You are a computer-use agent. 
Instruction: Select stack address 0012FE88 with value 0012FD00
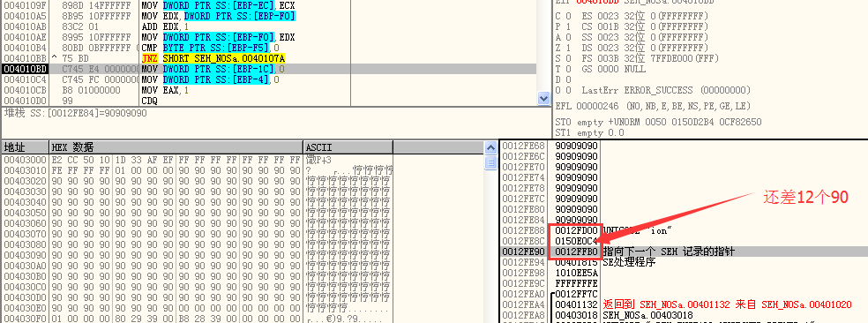pos(684,230)
